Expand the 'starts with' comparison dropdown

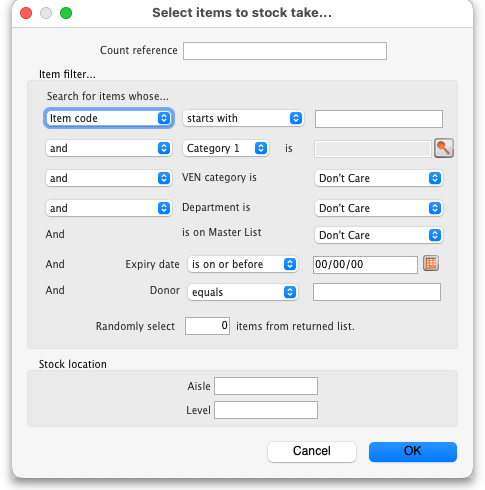pos(243,118)
